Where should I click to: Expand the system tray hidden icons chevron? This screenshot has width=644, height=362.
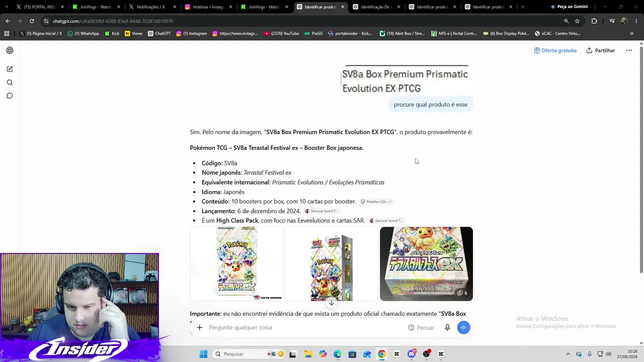point(568,354)
